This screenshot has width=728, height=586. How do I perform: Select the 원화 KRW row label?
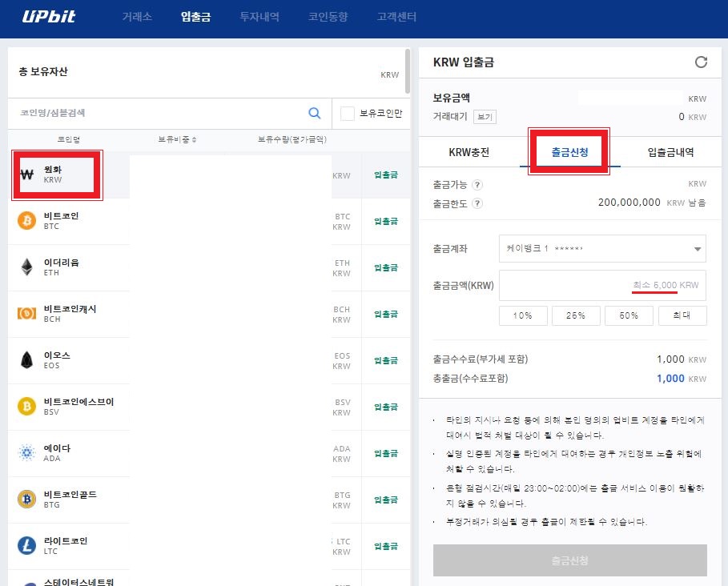click(x=53, y=175)
